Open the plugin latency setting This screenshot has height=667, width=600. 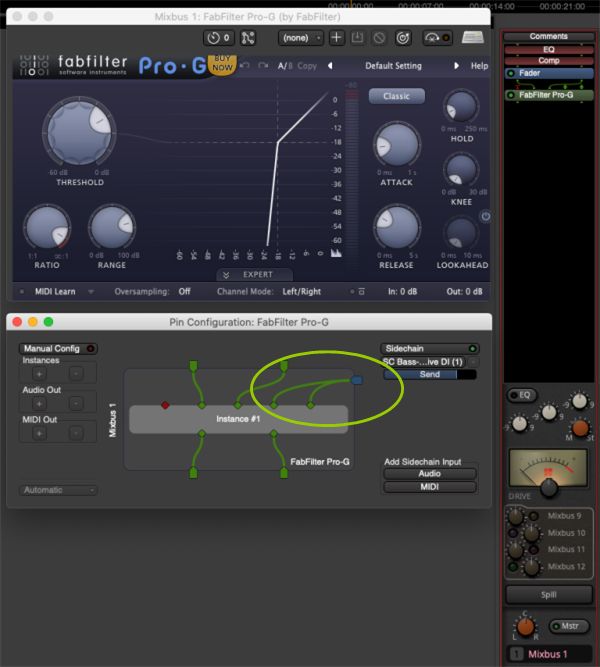click(218, 38)
